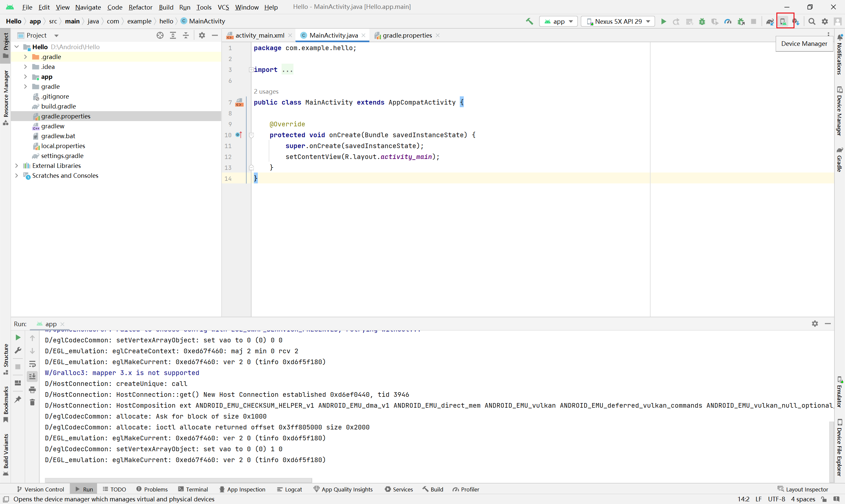Open Terminal tool window
Viewport: 845px width, 504px height.
tap(193, 489)
